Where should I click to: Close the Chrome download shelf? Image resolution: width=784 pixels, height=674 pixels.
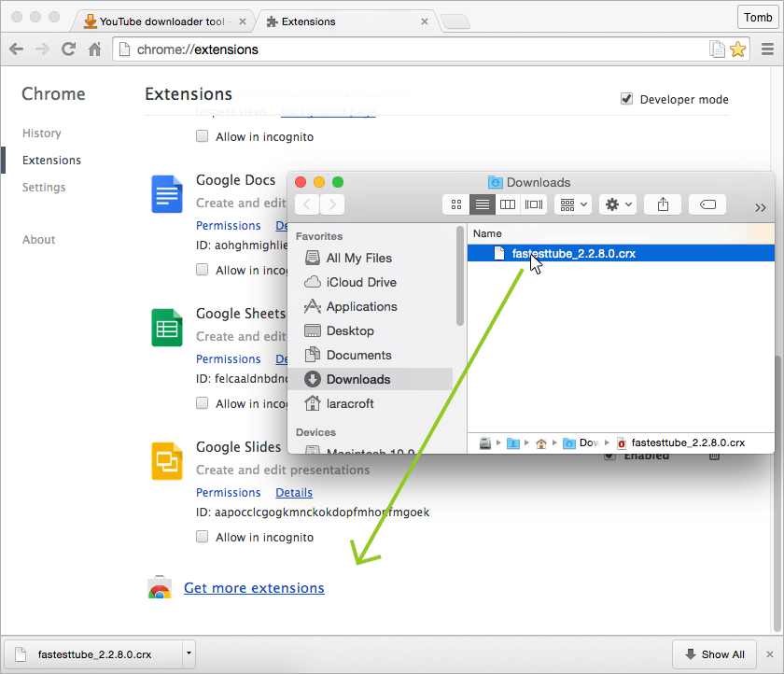click(770, 654)
